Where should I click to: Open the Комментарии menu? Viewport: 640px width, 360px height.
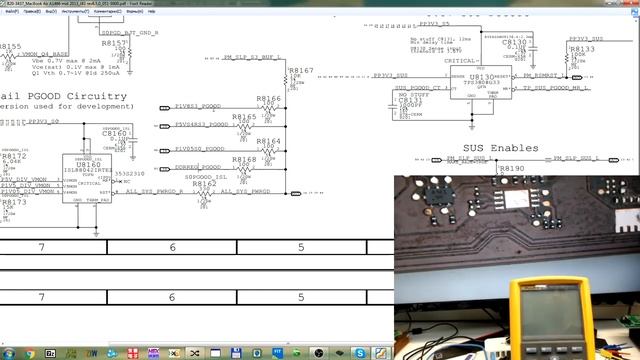pyautogui.click(x=108, y=11)
